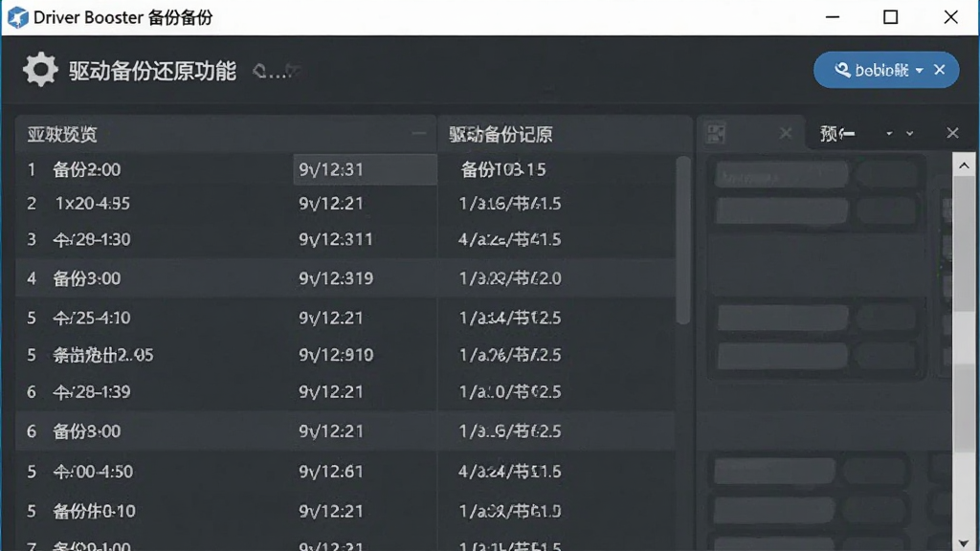The height and width of the screenshot is (551, 980).
Task: Close the right side panel
Action: (952, 133)
